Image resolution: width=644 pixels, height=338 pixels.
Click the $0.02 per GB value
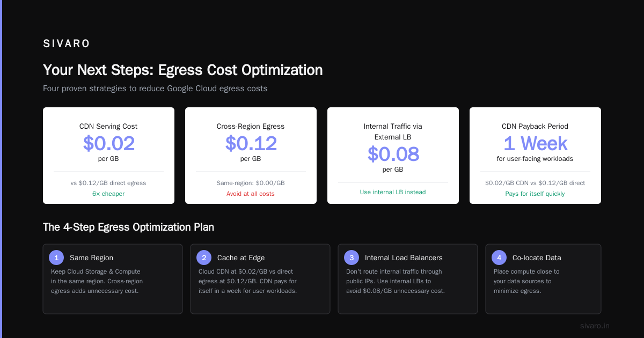click(108, 143)
